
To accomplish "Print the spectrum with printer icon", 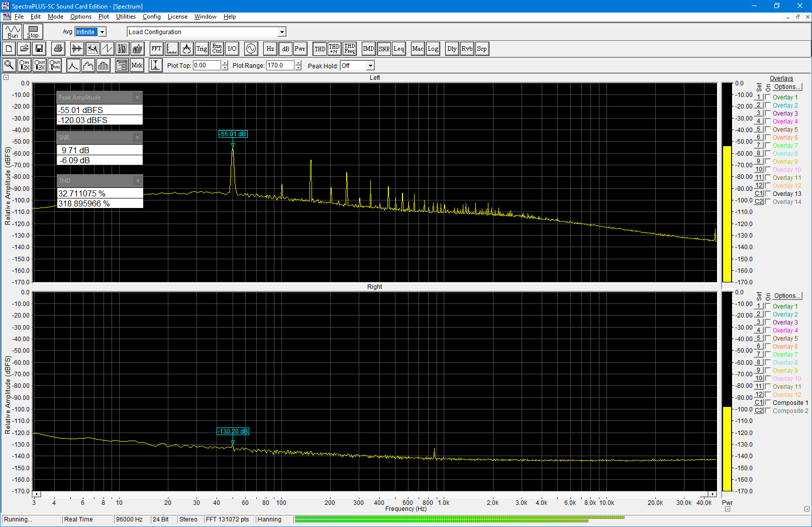I will pos(58,49).
